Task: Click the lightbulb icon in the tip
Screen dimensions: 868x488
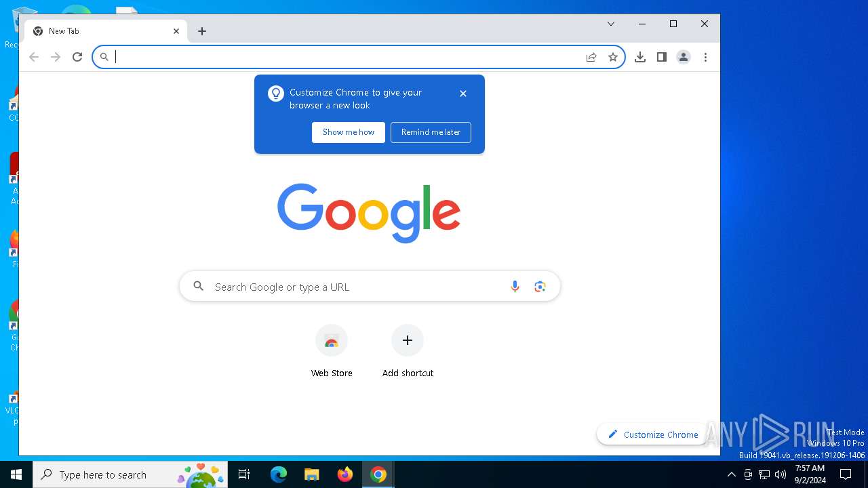Action: 276,94
